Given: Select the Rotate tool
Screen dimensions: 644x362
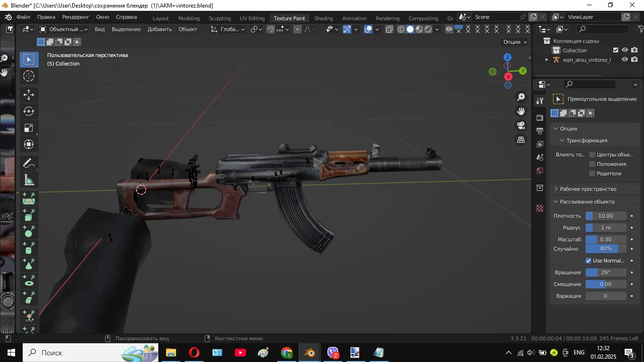Looking at the screenshot, I should pos(29,112).
